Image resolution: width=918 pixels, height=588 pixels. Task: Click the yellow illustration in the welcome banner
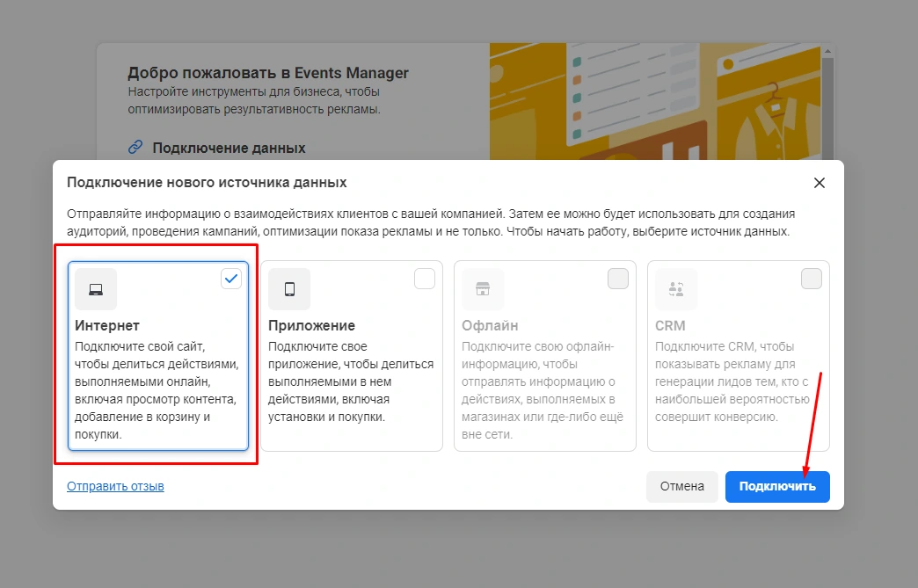point(655,101)
